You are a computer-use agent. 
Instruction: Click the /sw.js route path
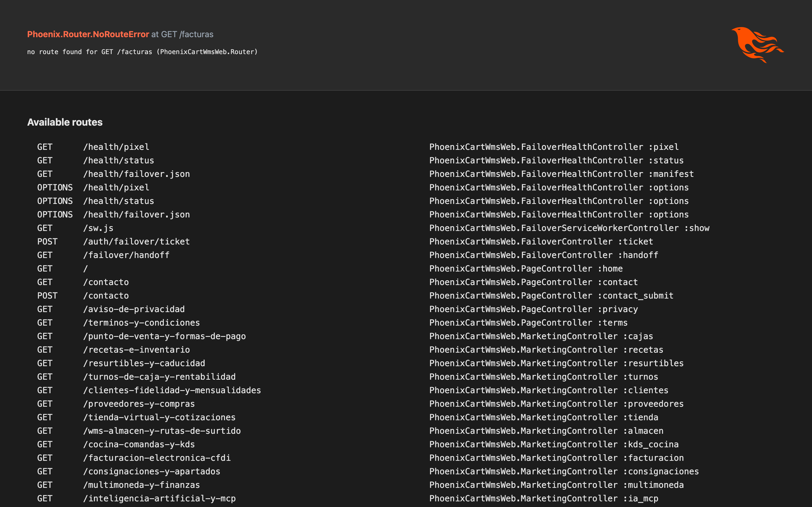click(98, 228)
